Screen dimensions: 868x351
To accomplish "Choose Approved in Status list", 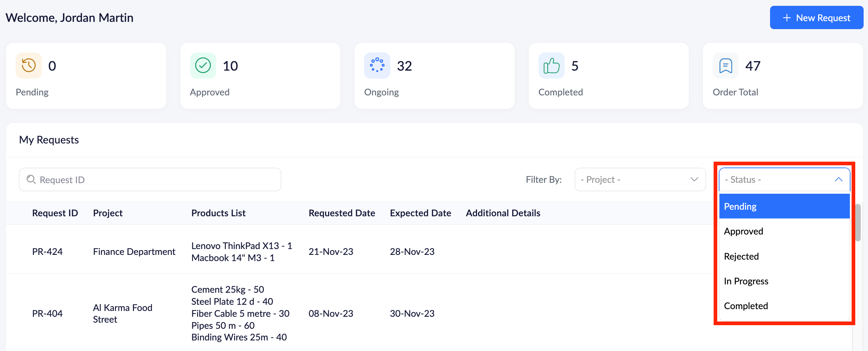I will coord(784,231).
